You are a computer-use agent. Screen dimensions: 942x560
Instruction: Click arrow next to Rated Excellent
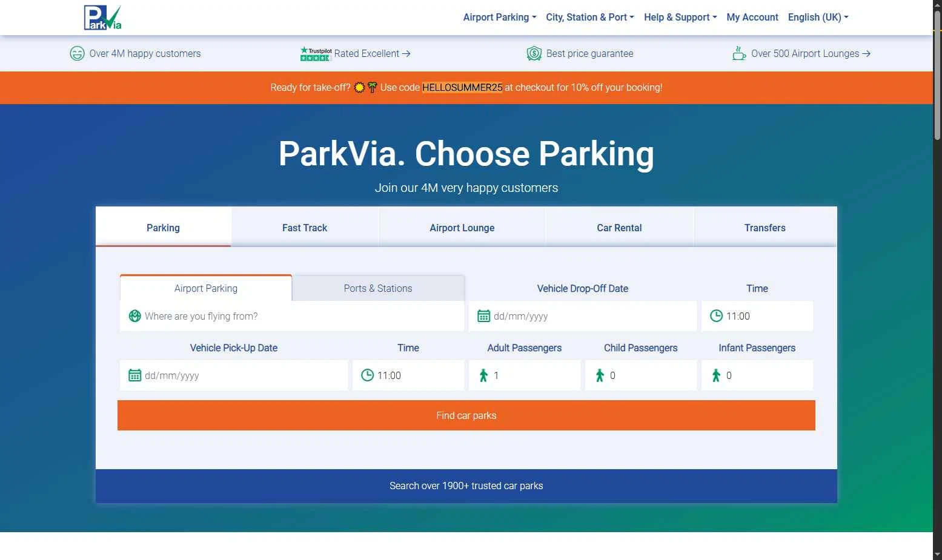[x=406, y=53]
